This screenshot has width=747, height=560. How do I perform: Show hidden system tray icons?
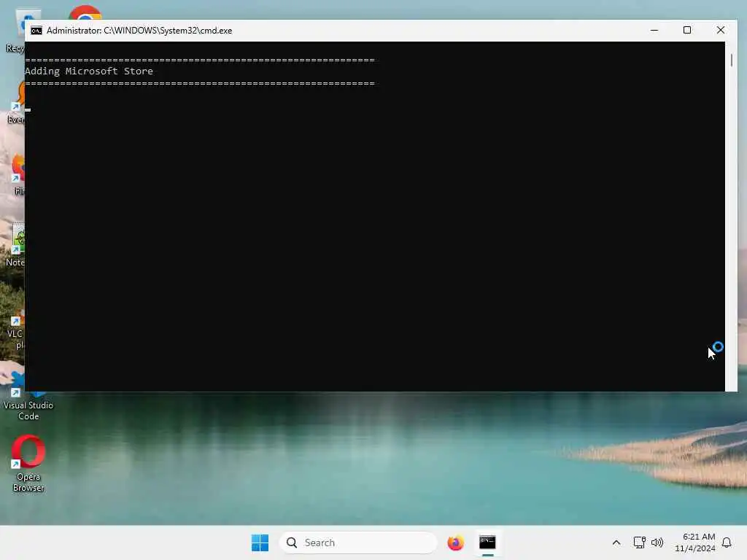tap(616, 542)
